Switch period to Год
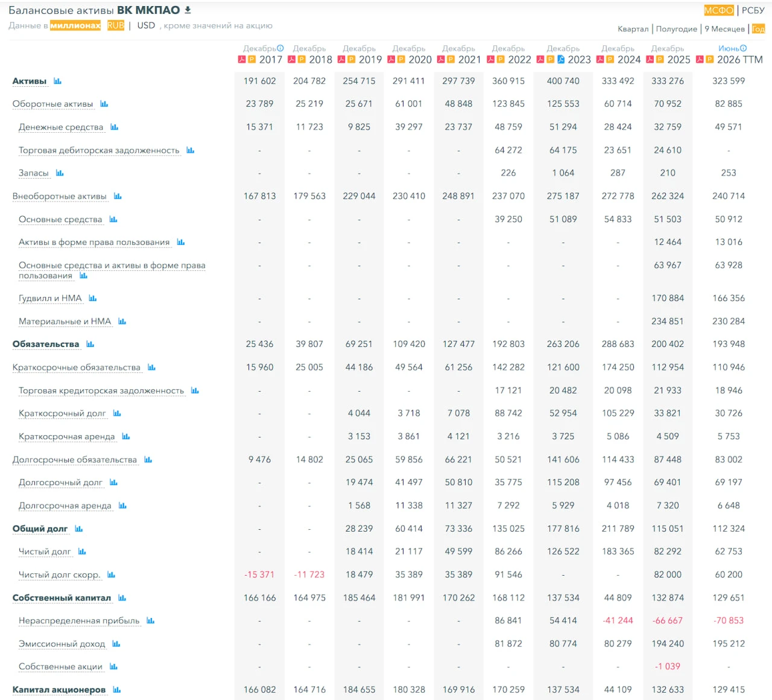Image resolution: width=772 pixels, height=700 pixels. (758, 29)
